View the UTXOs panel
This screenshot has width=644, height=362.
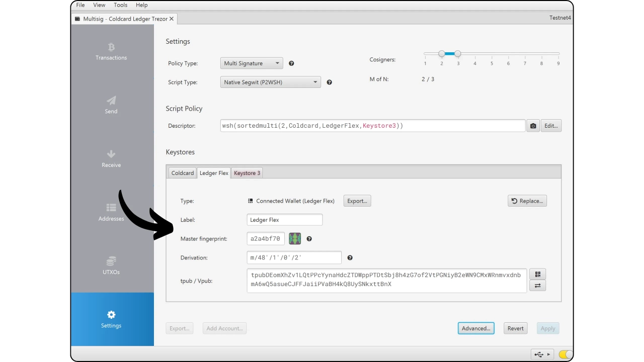click(111, 266)
